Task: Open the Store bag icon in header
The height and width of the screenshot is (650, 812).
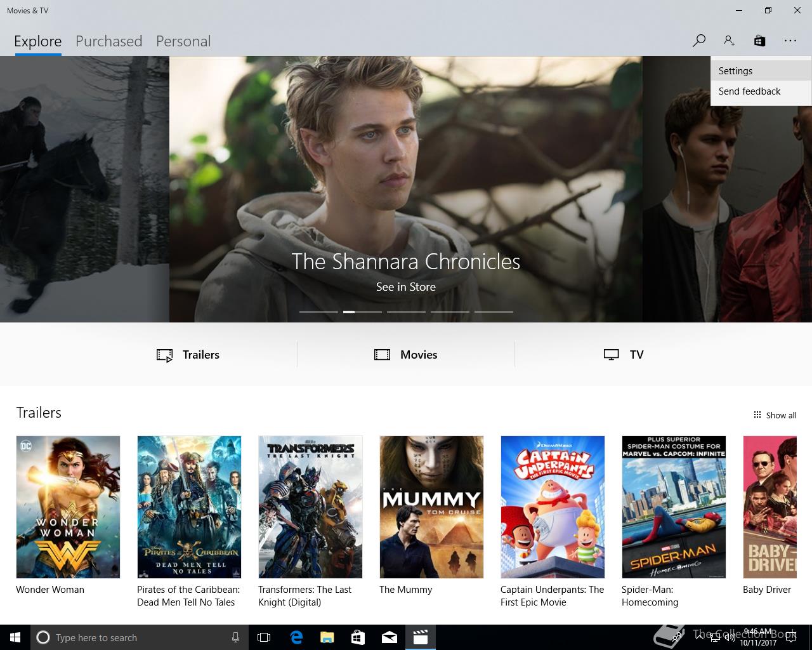Action: tap(759, 41)
